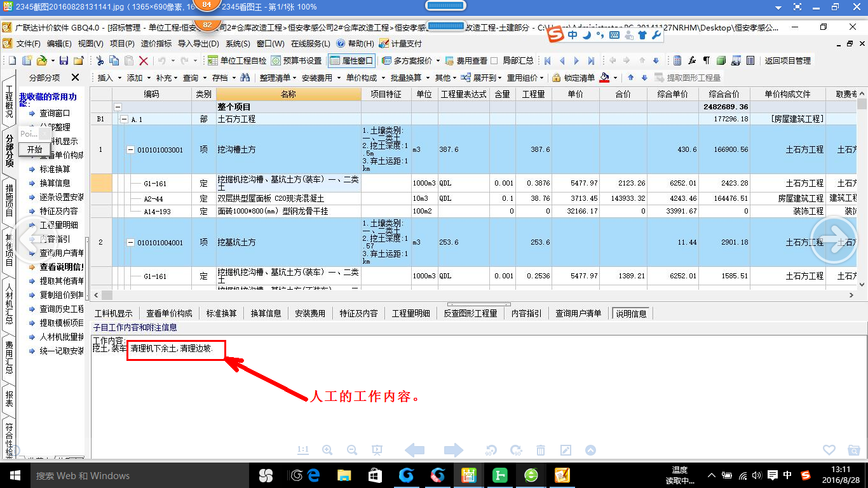The height and width of the screenshot is (488, 868).
Task: Click viewer slideshow play icon
Action: point(377,450)
